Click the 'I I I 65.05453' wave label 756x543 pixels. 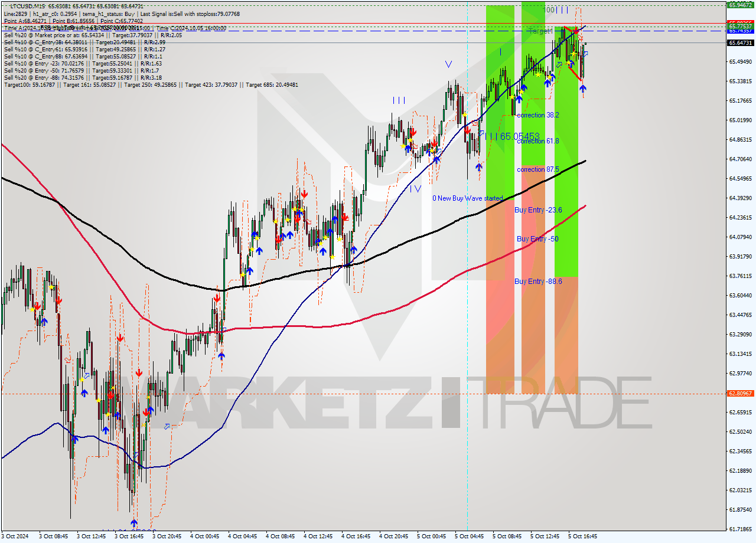512,136
